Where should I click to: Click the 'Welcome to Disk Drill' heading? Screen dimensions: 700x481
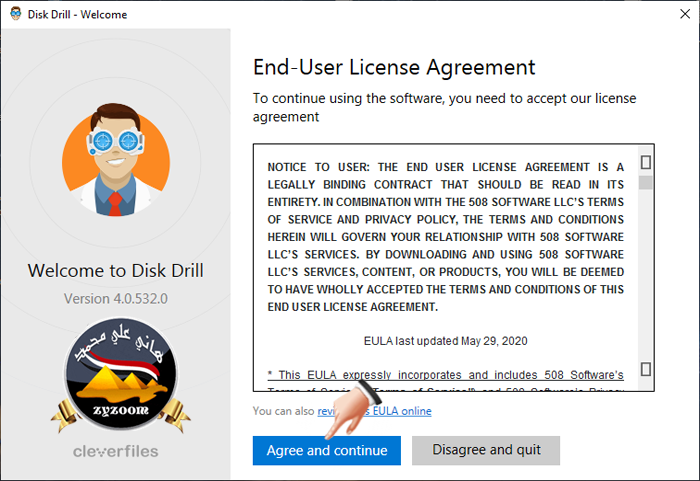tap(116, 271)
